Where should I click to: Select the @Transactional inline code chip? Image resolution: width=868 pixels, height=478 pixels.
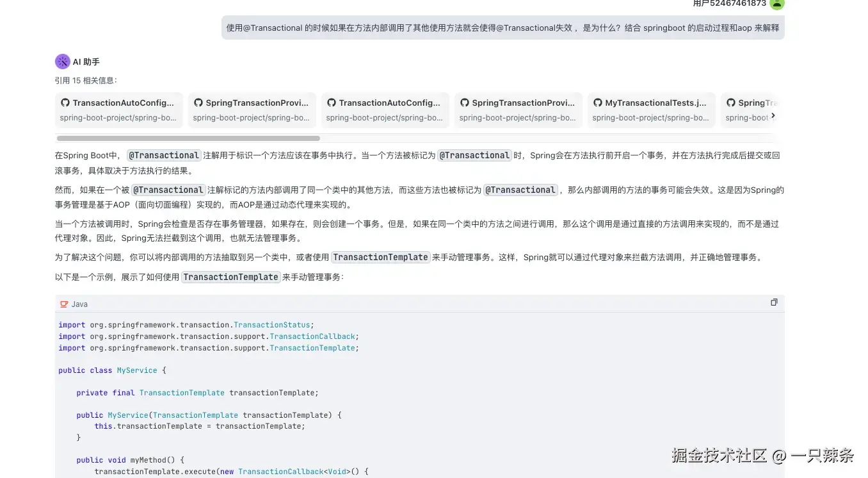point(164,155)
